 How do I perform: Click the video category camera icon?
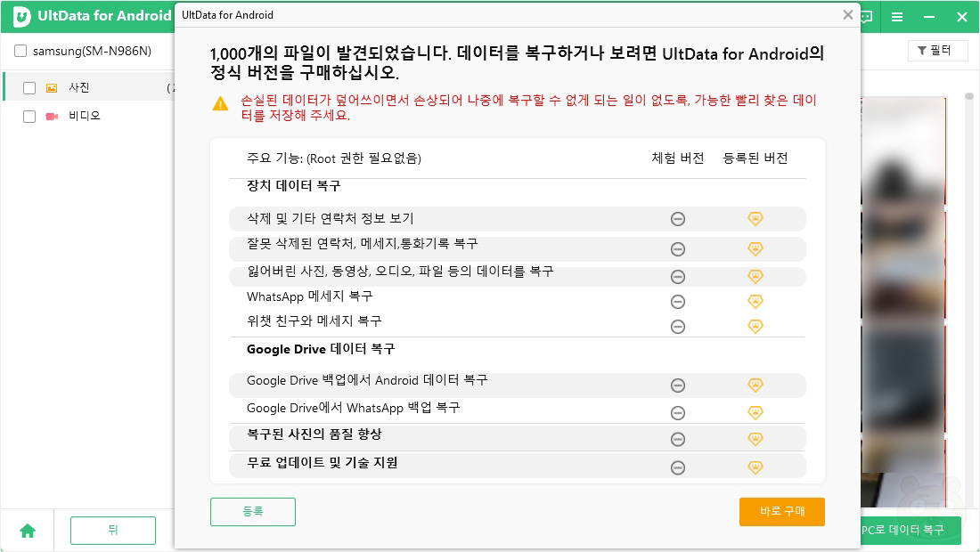click(52, 116)
